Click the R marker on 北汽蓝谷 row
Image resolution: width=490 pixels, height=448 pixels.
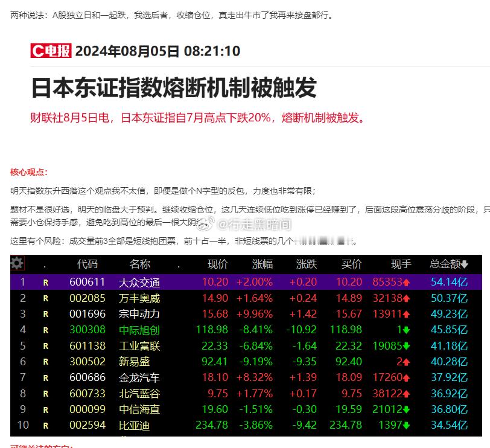[46, 394]
